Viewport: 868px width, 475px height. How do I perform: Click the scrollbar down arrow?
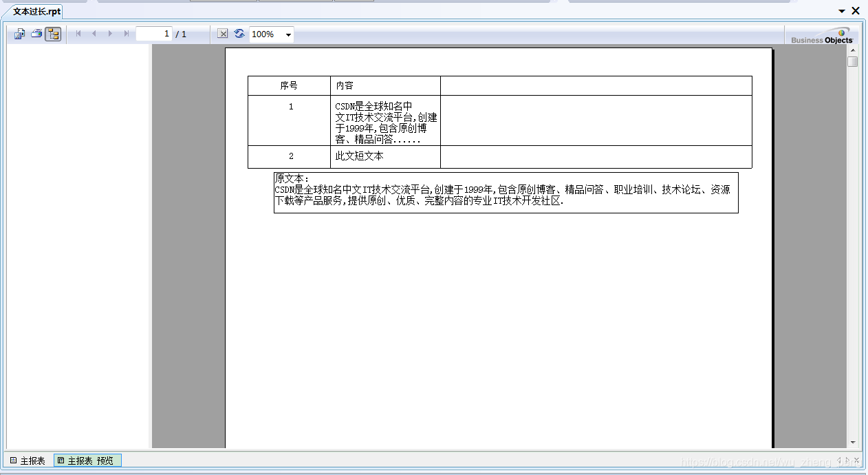[x=853, y=442]
